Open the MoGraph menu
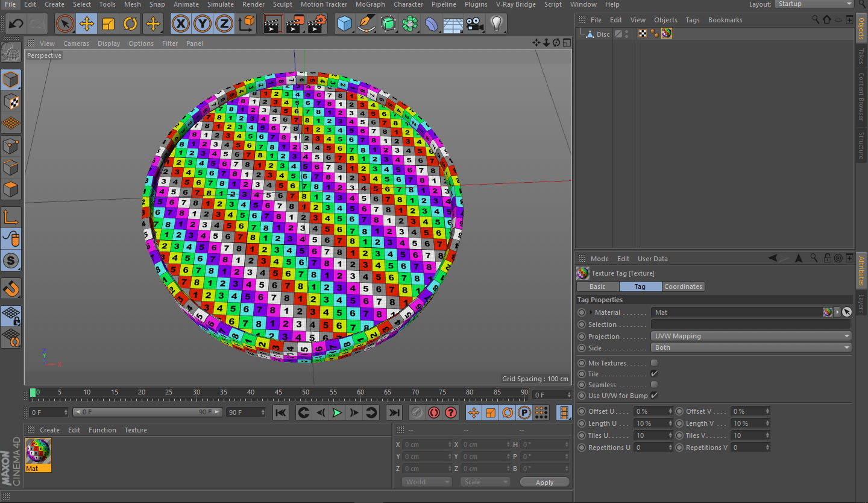868x503 pixels. tap(371, 4)
